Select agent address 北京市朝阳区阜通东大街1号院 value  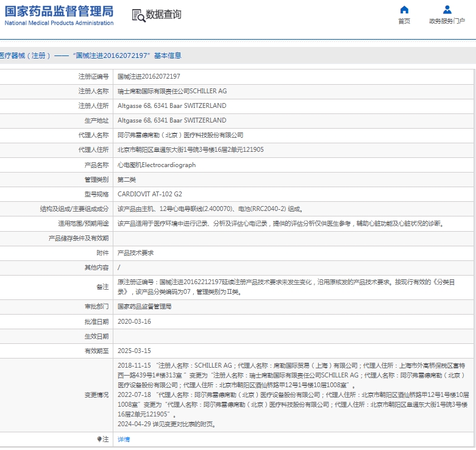(x=191, y=150)
